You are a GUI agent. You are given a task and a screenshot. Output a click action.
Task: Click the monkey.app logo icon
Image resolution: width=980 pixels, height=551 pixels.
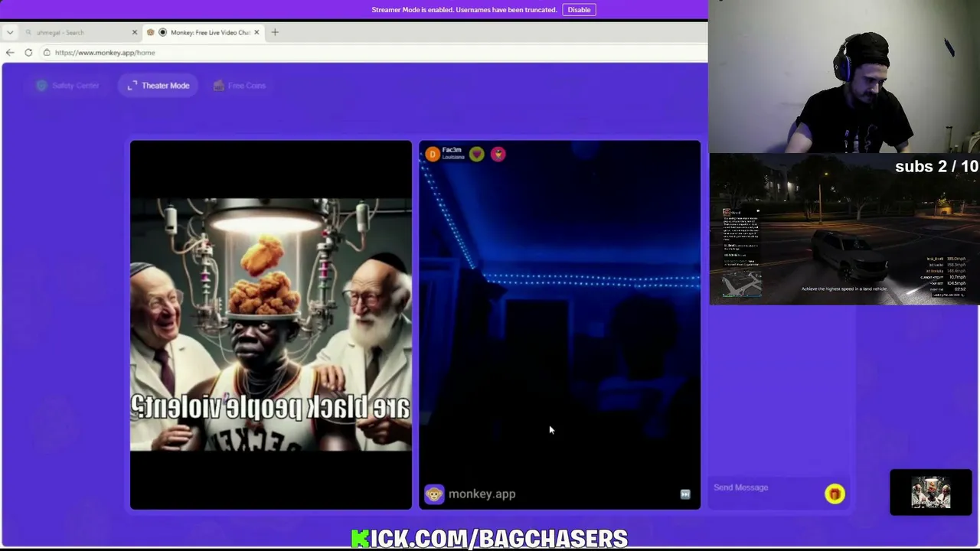(x=434, y=494)
